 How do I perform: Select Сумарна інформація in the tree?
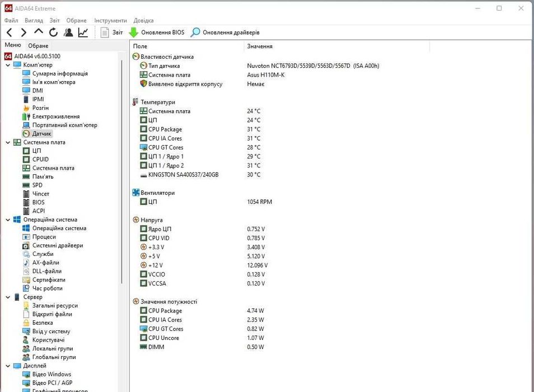coord(55,73)
